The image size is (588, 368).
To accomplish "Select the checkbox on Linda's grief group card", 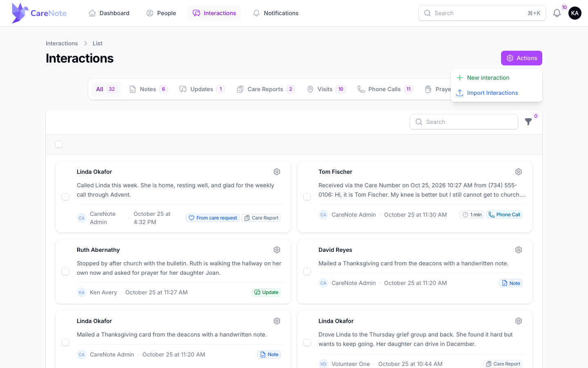I will 307,343.
